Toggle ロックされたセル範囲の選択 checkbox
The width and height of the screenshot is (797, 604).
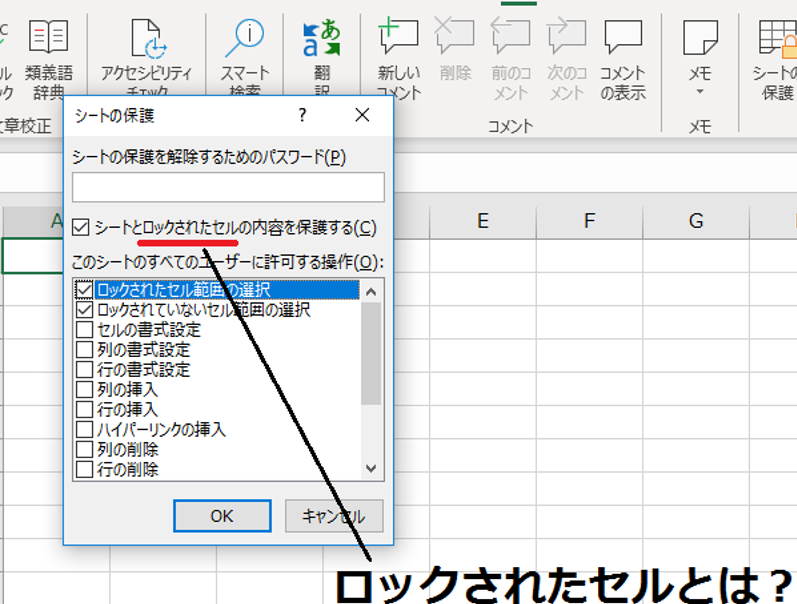(84, 290)
